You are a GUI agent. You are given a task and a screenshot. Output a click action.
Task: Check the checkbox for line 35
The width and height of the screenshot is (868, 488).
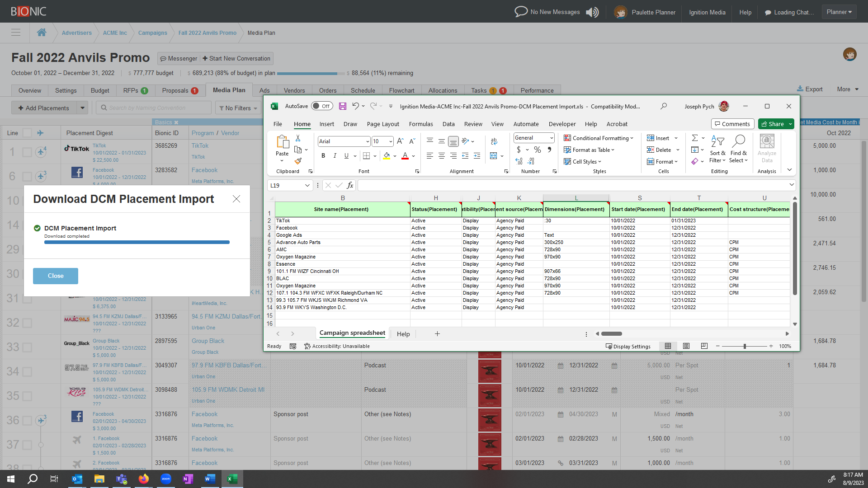[x=27, y=396]
